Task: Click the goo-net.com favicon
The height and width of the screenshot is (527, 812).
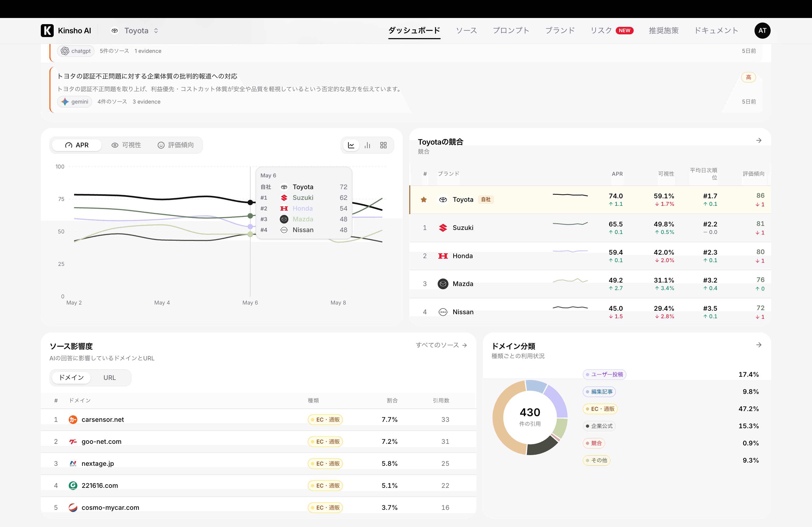Action: click(x=73, y=442)
